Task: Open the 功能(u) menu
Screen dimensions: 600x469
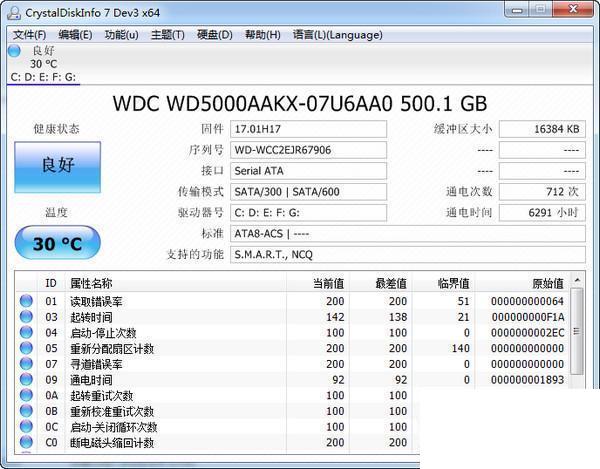Action: click(x=122, y=35)
